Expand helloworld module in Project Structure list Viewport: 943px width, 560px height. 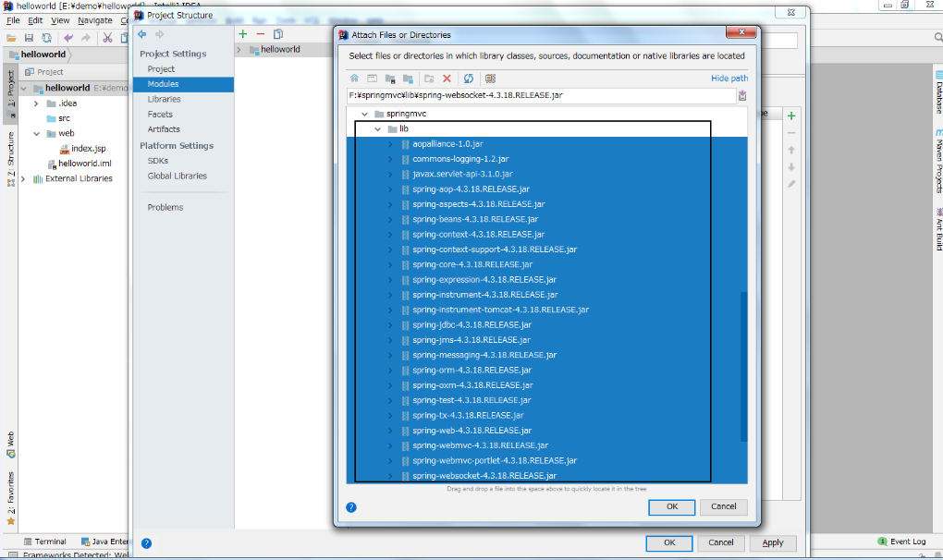click(x=239, y=50)
